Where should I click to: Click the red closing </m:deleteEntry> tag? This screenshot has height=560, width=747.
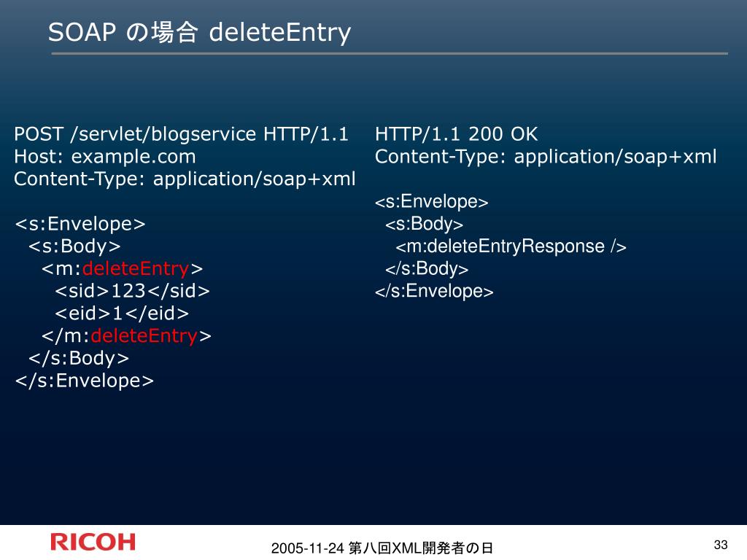click(x=126, y=335)
